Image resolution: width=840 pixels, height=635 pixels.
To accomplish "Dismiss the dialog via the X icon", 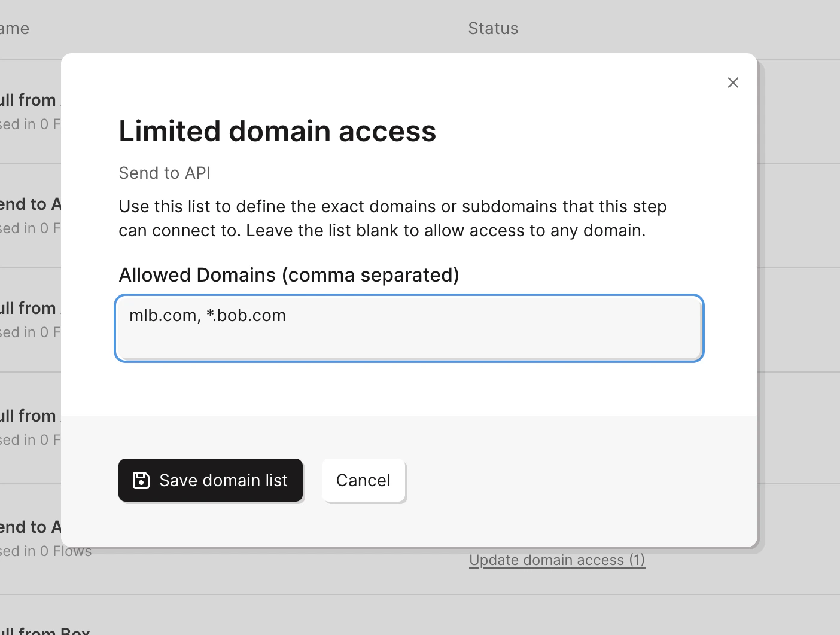I will pyautogui.click(x=733, y=83).
